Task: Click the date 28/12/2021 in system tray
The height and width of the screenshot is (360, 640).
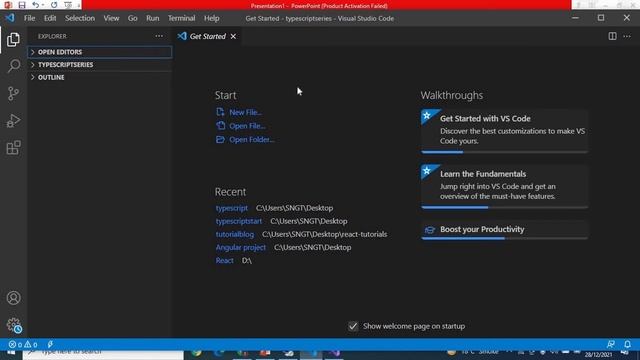Action: pyautogui.click(x=598, y=355)
